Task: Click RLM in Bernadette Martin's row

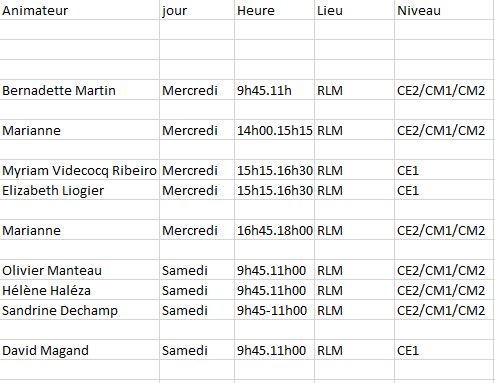Action: (354, 90)
